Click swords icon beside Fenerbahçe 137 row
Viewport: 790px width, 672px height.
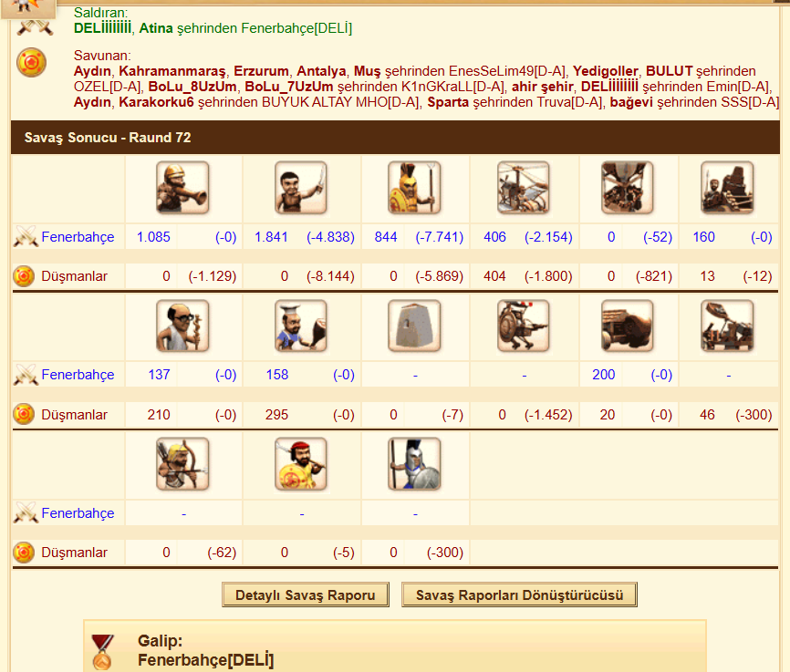click(26, 374)
